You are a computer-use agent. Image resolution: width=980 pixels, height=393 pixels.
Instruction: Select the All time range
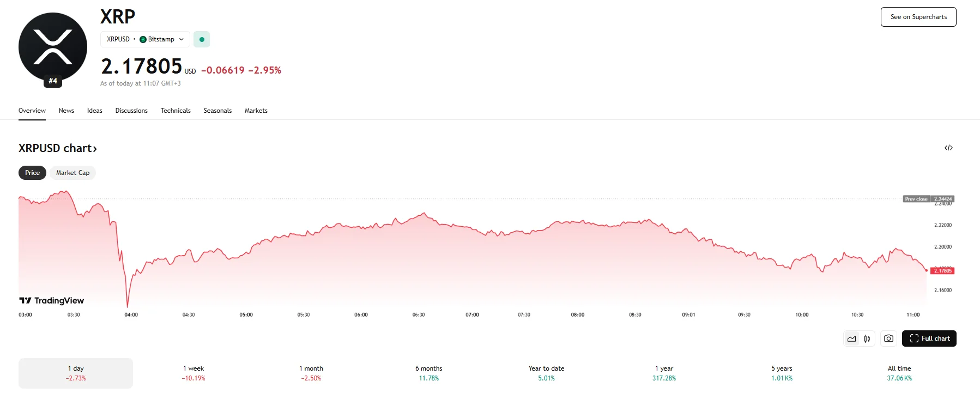click(x=899, y=373)
